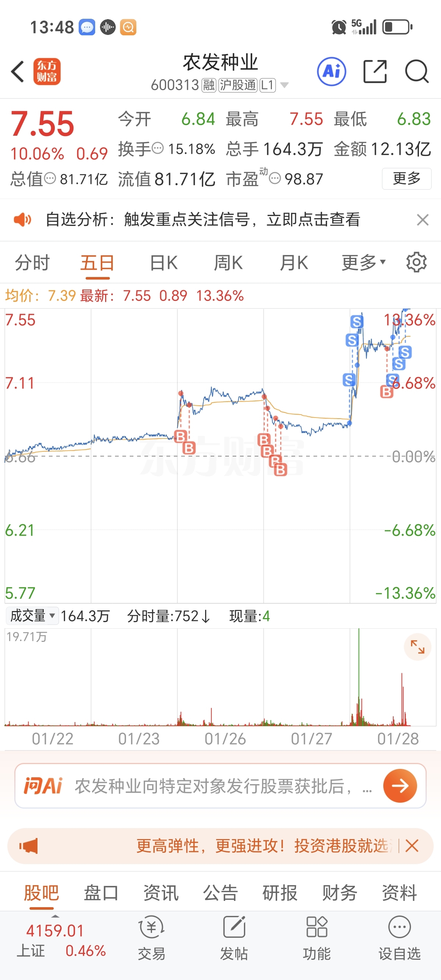The image size is (441, 980).
Task: Tap the 问AI question input field
Action: [x=213, y=786]
